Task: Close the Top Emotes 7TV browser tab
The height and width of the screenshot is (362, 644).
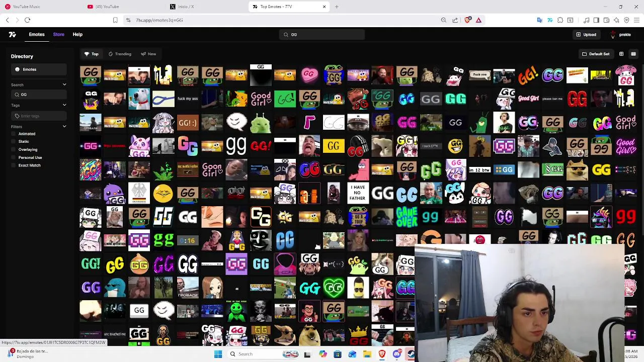Action: 324,7
